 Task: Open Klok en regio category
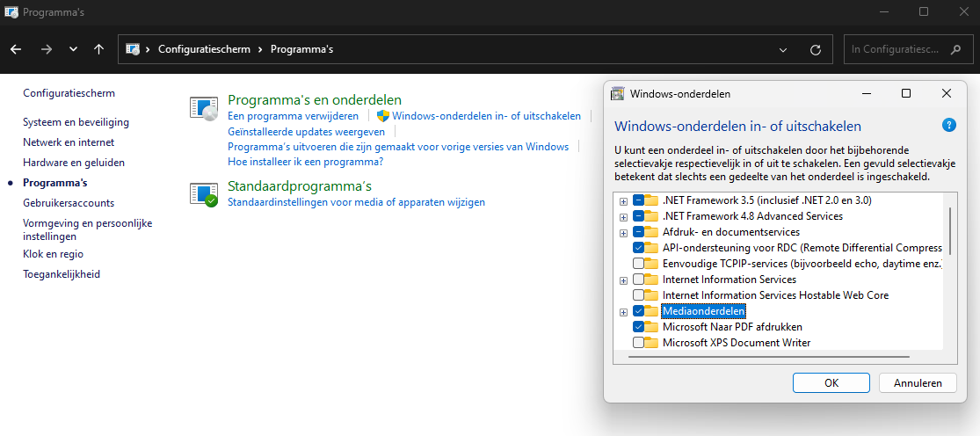click(53, 254)
